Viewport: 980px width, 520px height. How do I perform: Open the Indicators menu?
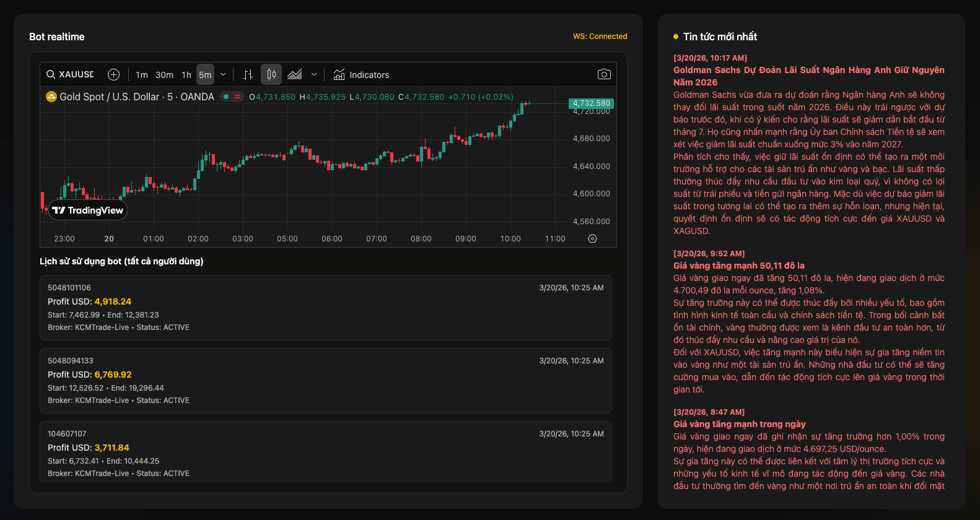tap(362, 75)
